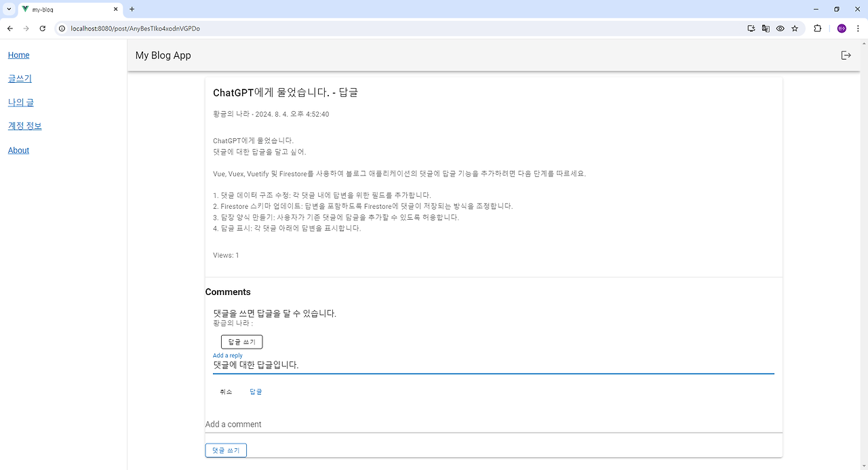Click the eye icon in the address bar
This screenshot has width=868, height=470.
tap(781, 28)
